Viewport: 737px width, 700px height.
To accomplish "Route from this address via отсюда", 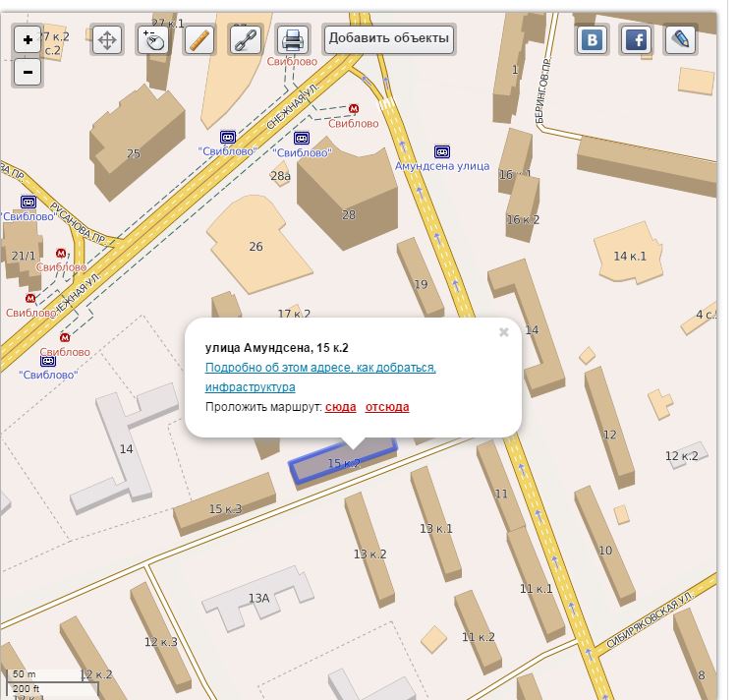I will coord(387,407).
